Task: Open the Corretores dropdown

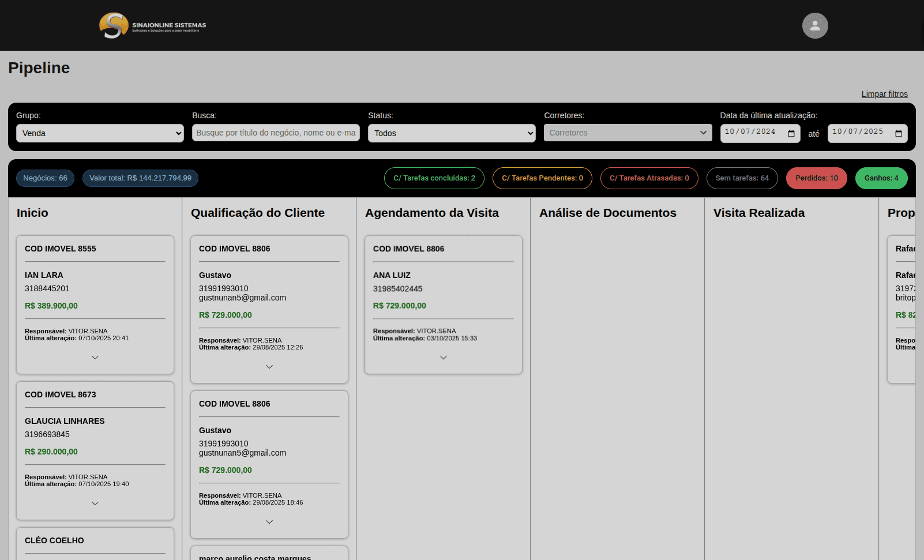Action: pyautogui.click(x=628, y=133)
